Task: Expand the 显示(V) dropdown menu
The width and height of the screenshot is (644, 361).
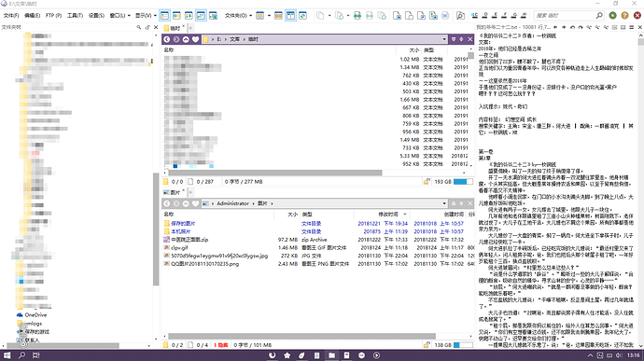Action: tap(146, 16)
